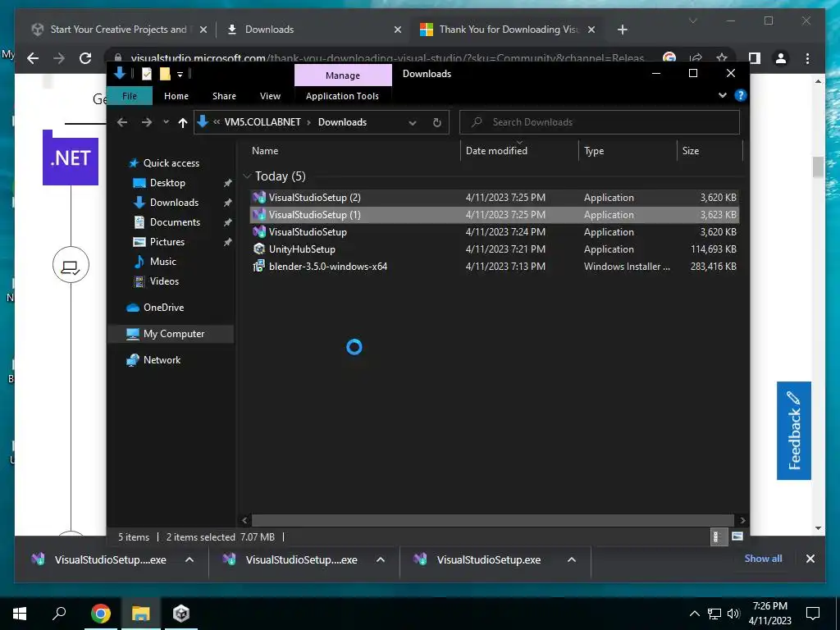Click the Properties quick access toolbar icon
The height and width of the screenshot is (630, 840).
[146, 73]
